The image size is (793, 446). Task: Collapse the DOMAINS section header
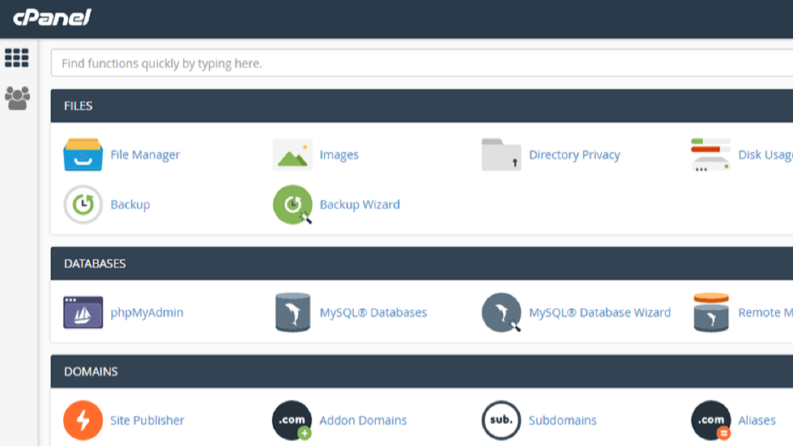(422, 372)
